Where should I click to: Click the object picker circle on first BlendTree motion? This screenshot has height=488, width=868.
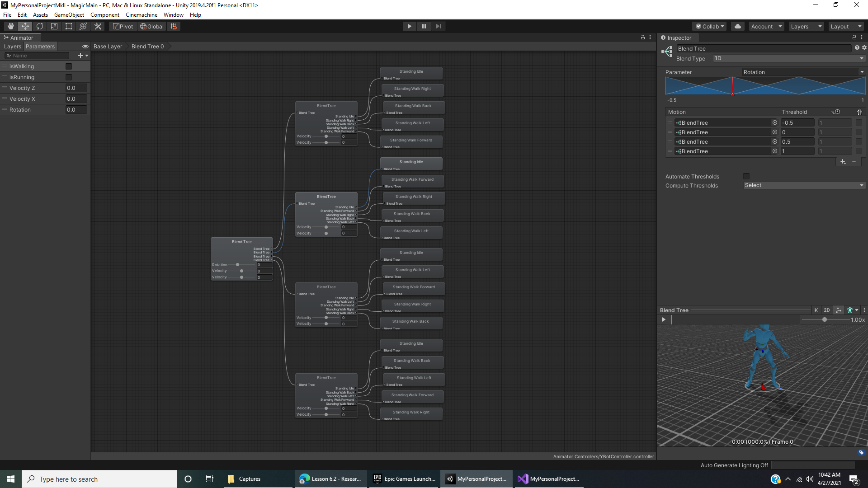coord(775,122)
